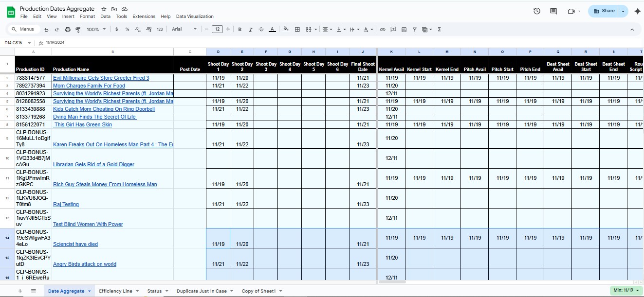644x297 pixels.
Task: Toggle bold formatting
Action: coord(240,30)
